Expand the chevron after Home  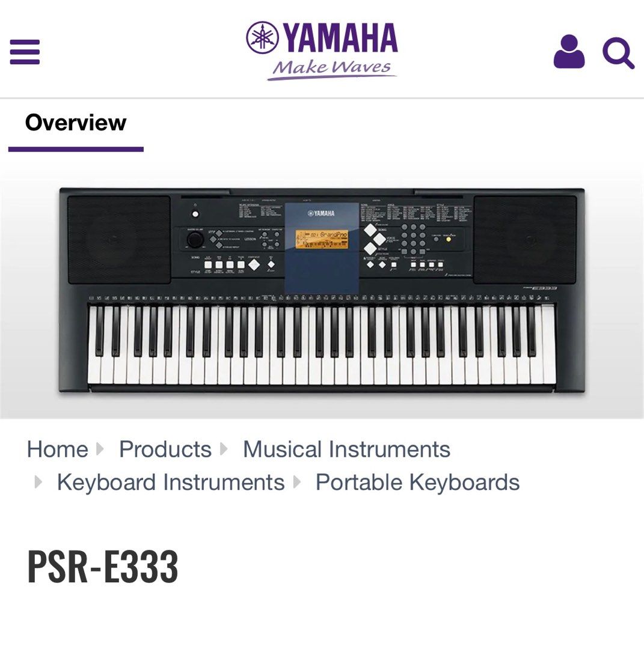(x=100, y=449)
